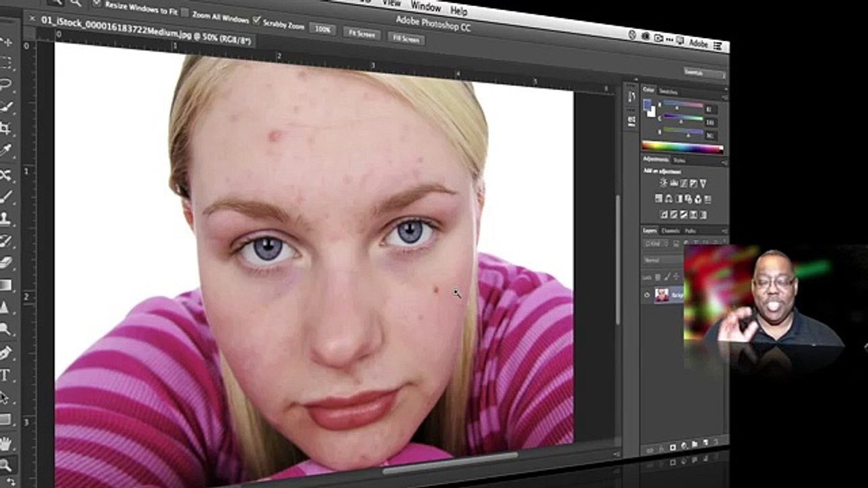868x488 pixels.
Task: Open the layer Kind filter dropdown
Action: [655, 243]
